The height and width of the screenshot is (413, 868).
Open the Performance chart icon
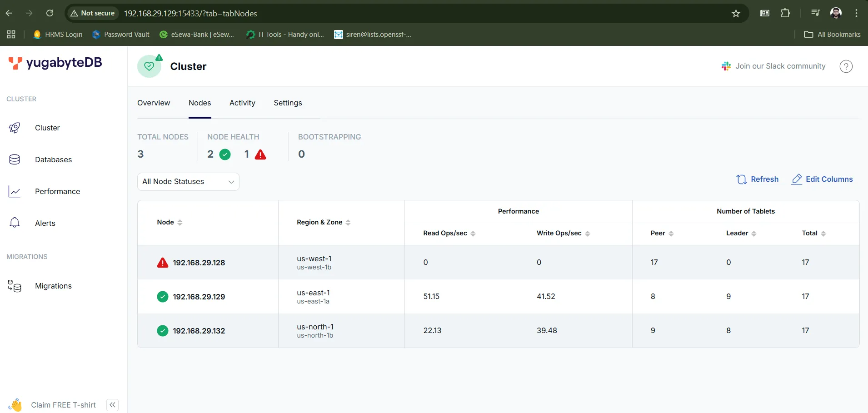point(15,191)
